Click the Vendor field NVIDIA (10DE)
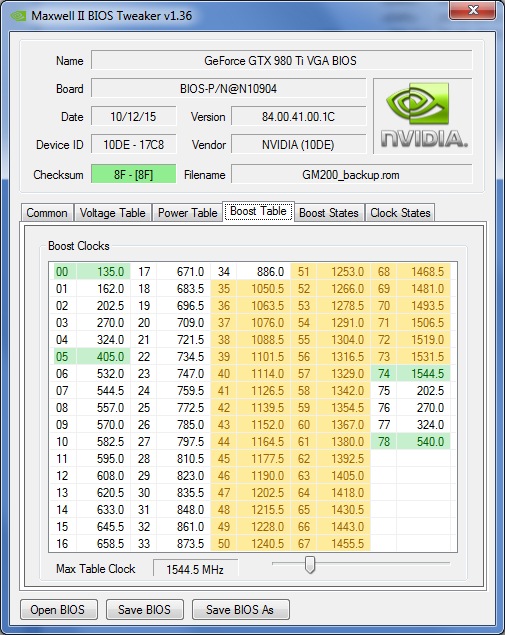Viewport: 505px width, 635px height. click(298, 145)
